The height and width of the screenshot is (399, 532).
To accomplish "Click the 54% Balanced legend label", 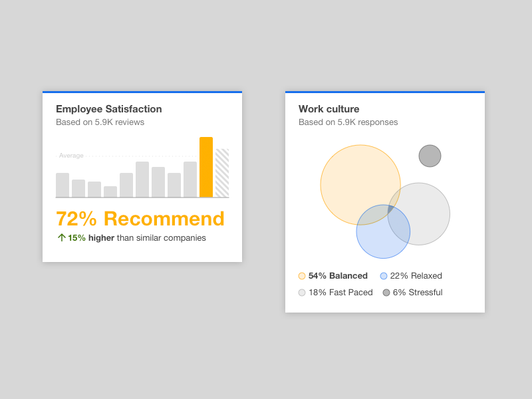I will [338, 276].
